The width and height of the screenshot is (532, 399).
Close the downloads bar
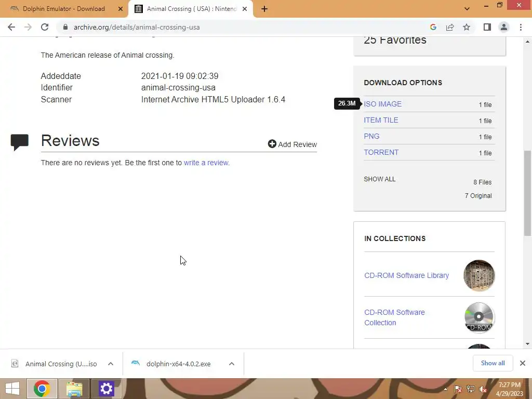coord(523,363)
